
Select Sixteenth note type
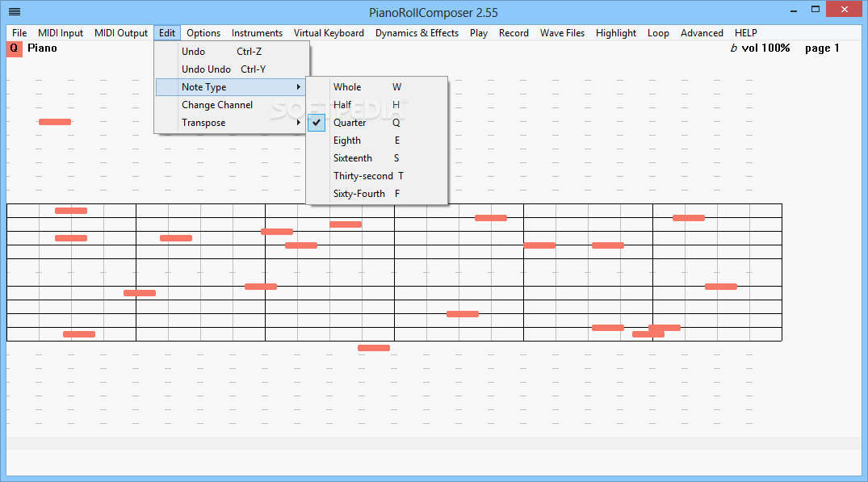click(x=376, y=157)
